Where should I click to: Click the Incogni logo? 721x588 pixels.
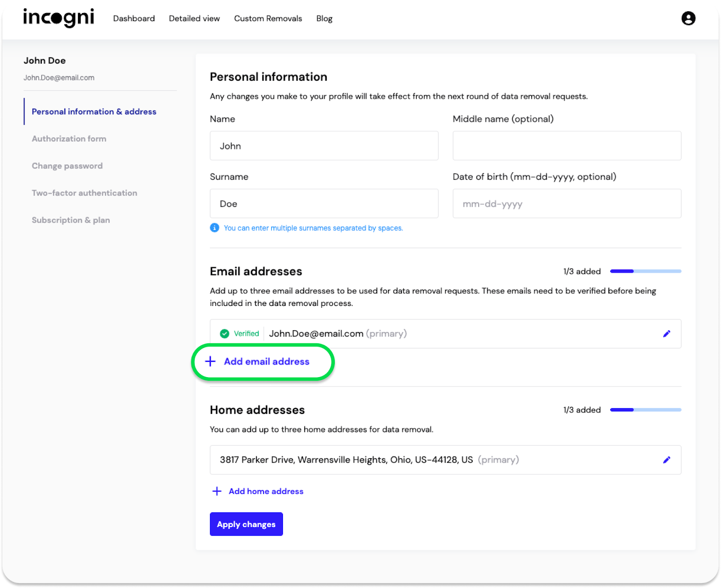[x=59, y=18]
